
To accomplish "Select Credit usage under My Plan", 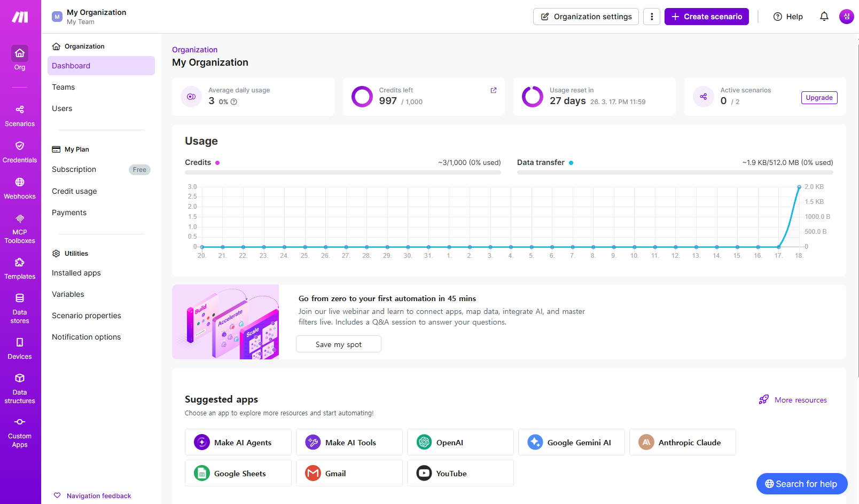I will (74, 191).
